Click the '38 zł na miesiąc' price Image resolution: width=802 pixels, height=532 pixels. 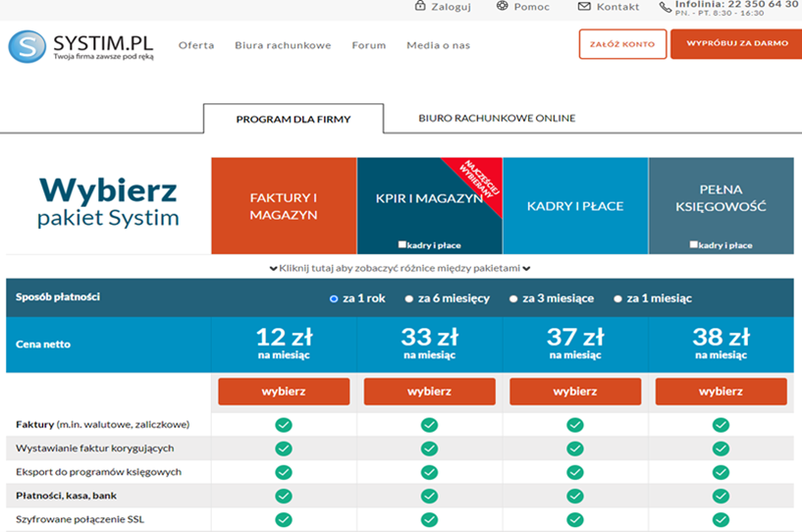click(x=722, y=344)
